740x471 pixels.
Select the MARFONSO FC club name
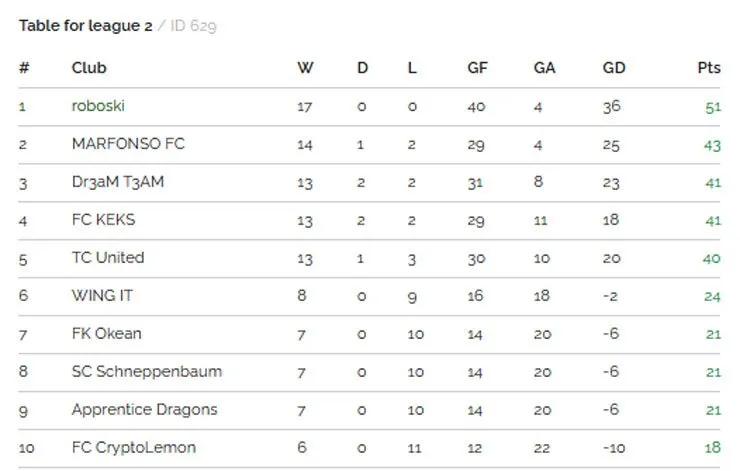(x=128, y=143)
